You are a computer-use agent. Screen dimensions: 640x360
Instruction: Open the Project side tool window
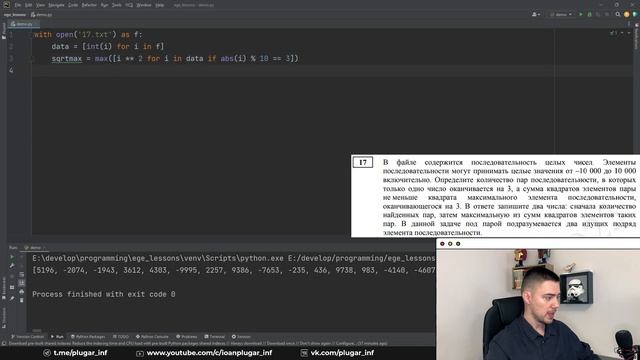tap(4, 31)
